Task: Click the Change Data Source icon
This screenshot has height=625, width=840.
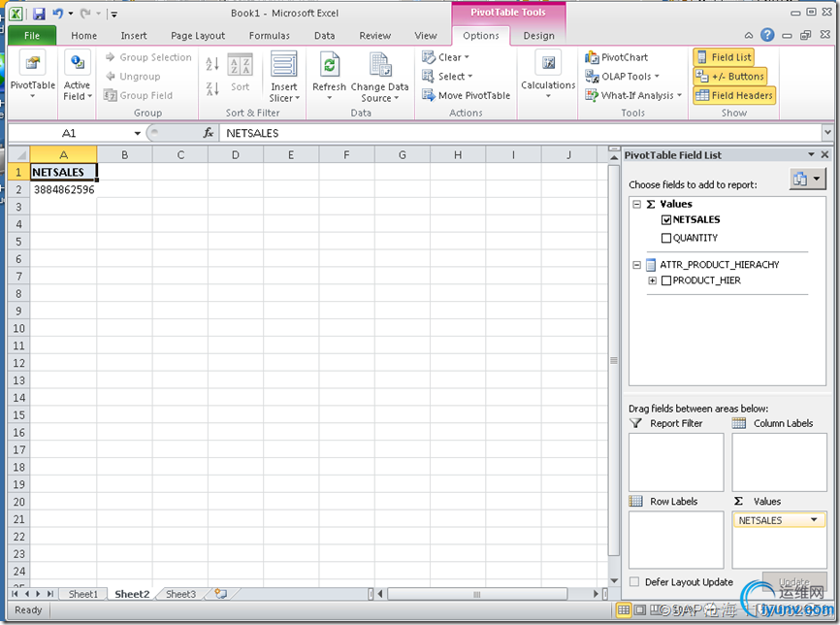Action: [x=380, y=65]
